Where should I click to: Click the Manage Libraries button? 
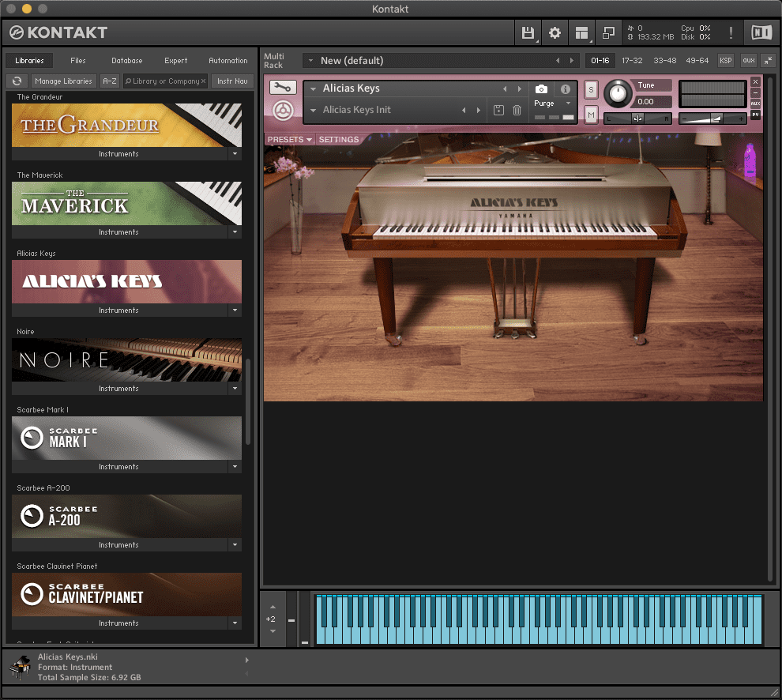tap(64, 81)
